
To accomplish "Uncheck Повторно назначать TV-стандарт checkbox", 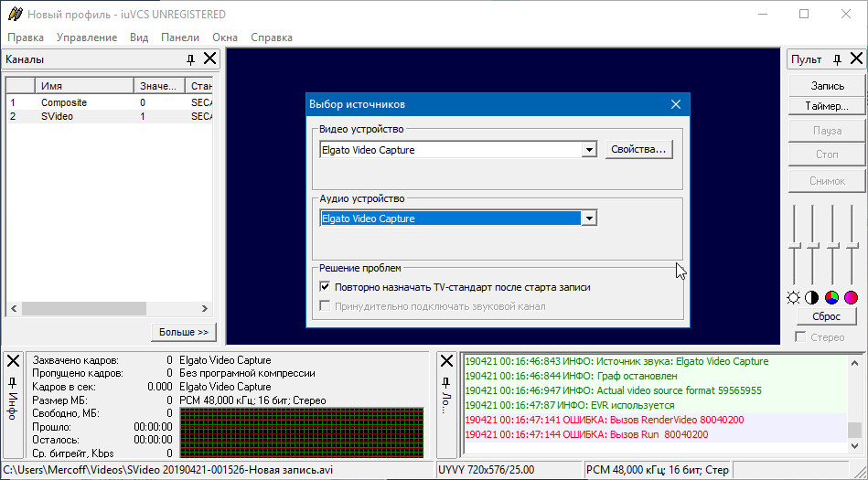I will pyautogui.click(x=325, y=287).
